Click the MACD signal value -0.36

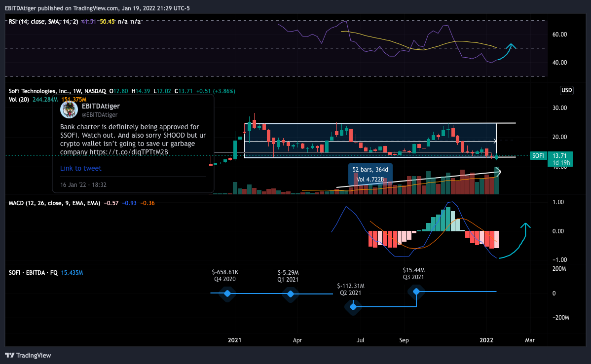[x=148, y=203]
